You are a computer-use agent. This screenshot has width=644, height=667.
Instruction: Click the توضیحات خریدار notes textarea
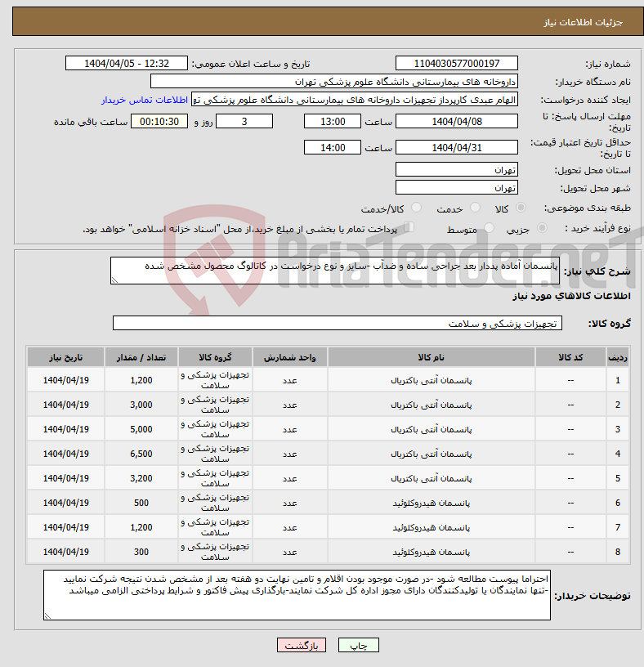[297, 595]
